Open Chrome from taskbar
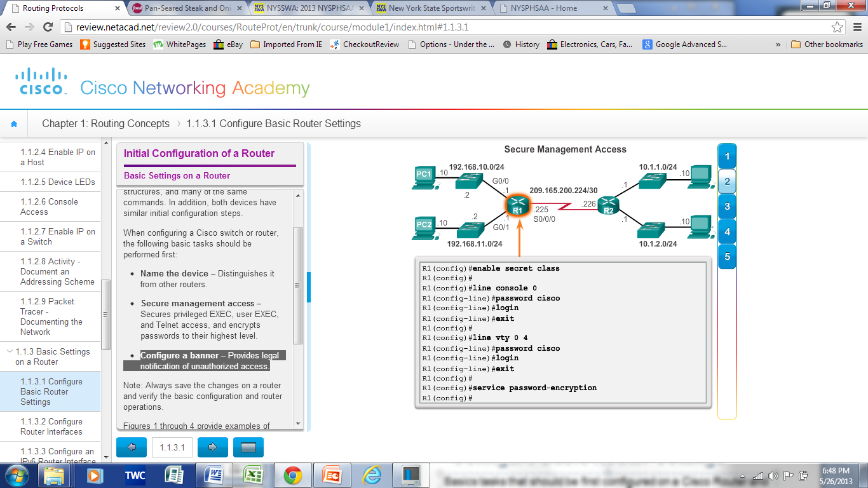Viewport: 868px width, 488px height. (292, 475)
